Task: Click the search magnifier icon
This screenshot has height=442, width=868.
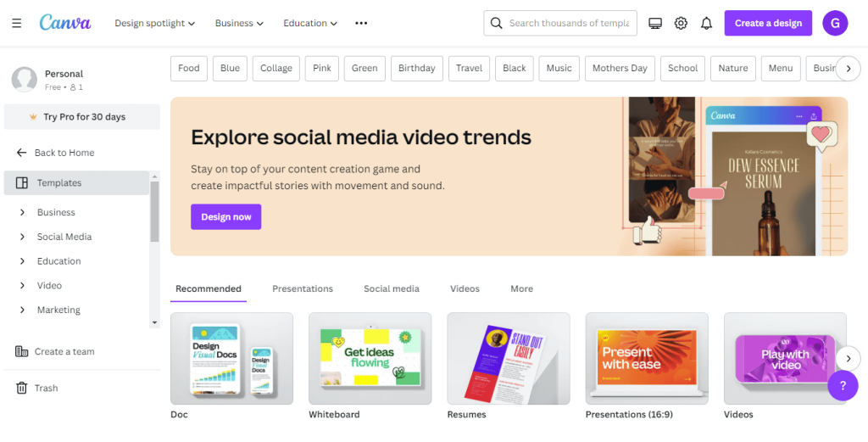Action: coord(497,23)
